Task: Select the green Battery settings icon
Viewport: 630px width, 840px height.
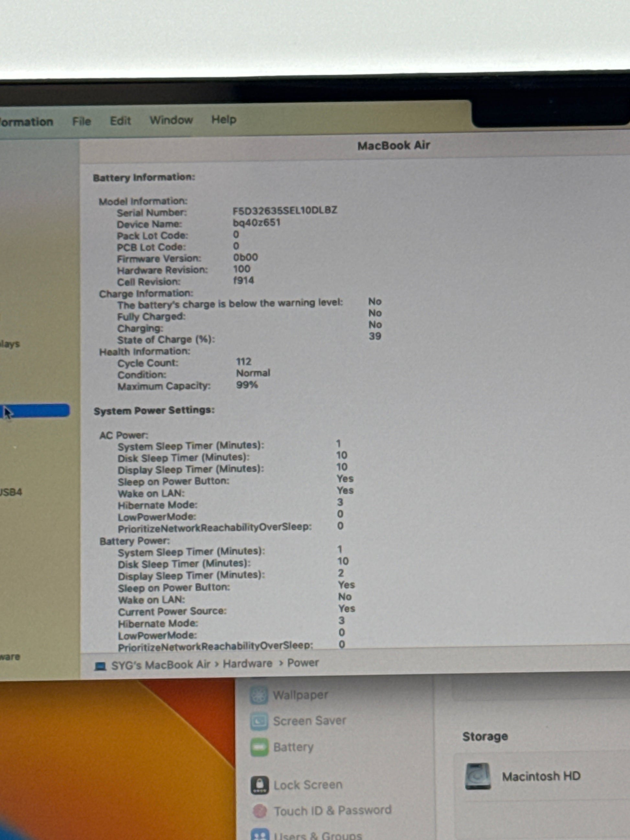Action: pos(259,747)
